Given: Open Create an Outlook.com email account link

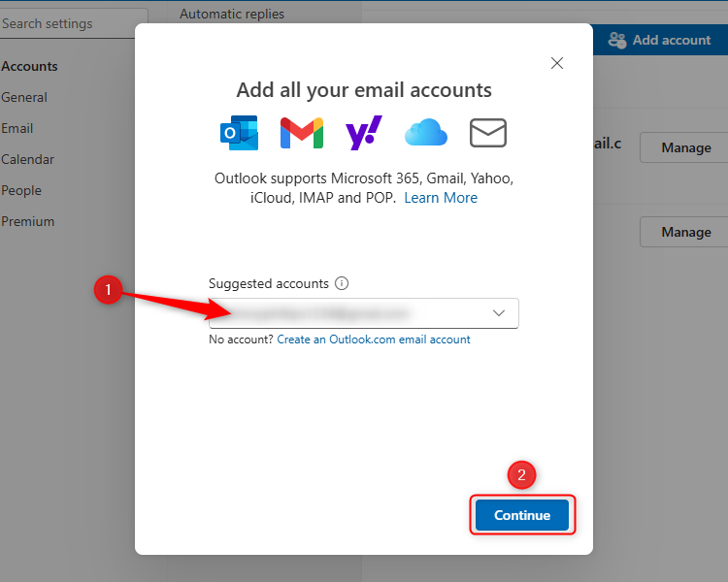Looking at the screenshot, I should (374, 339).
